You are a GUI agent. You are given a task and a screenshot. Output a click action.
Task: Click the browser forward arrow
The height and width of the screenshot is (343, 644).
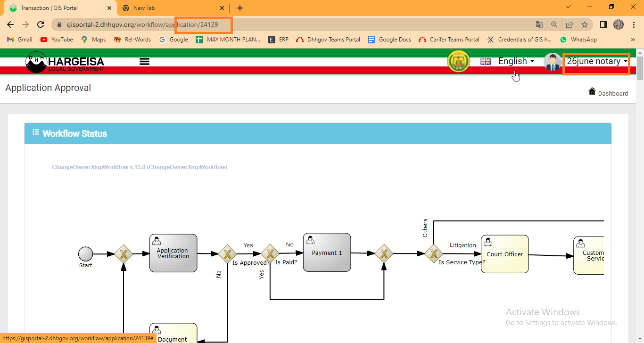(25, 24)
